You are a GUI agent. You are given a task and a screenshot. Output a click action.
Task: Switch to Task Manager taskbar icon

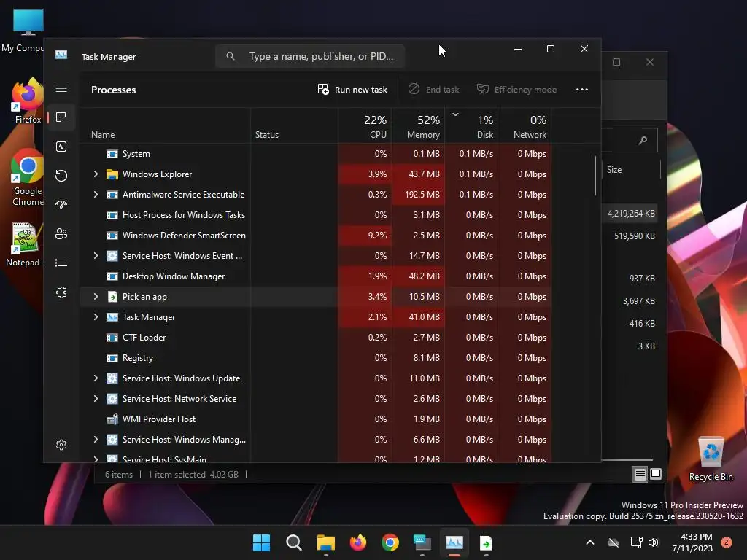pyautogui.click(x=454, y=542)
